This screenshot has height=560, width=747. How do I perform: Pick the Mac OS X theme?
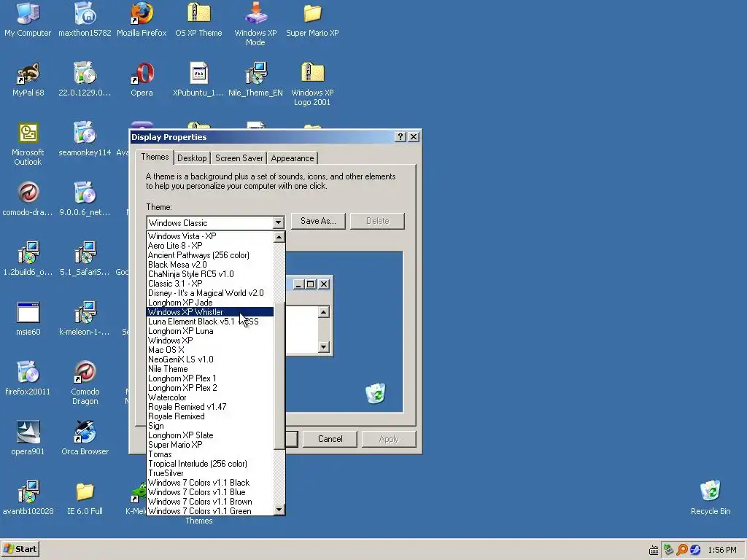coord(210,350)
